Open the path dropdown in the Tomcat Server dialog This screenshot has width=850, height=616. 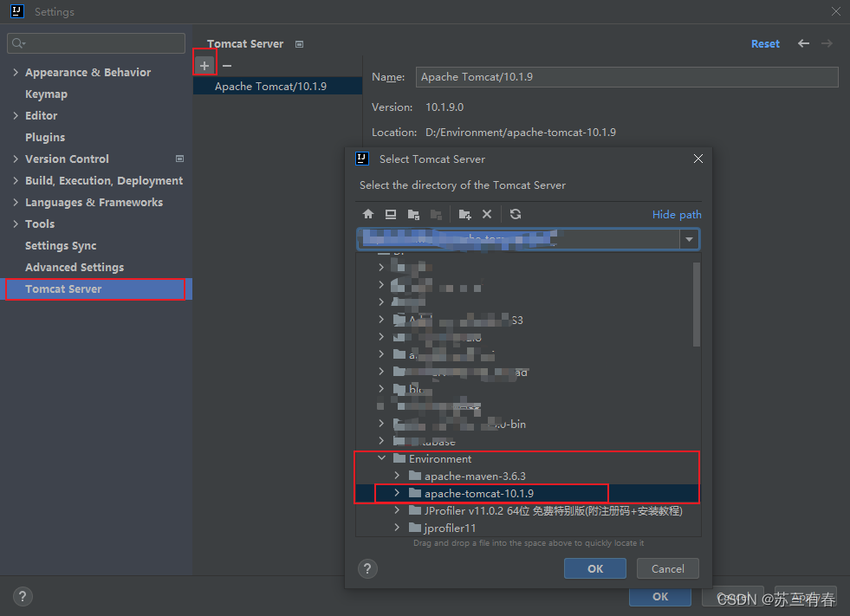click(x=689, y=239)
